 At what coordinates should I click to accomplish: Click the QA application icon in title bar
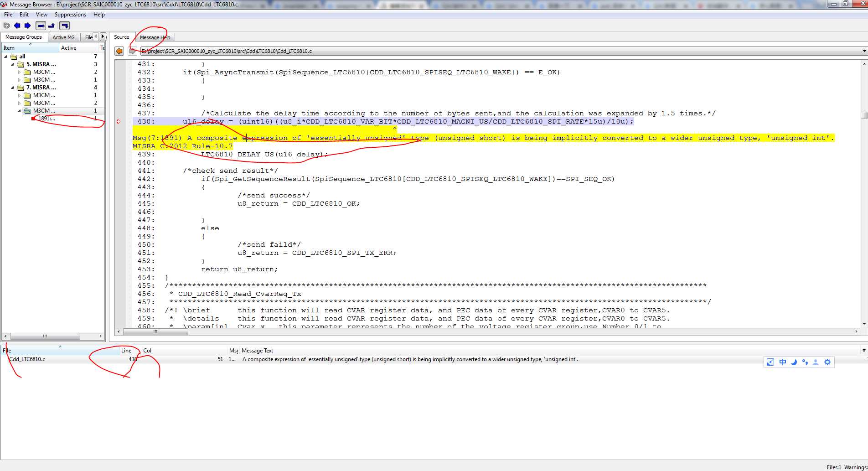click(x=4, y=5)
